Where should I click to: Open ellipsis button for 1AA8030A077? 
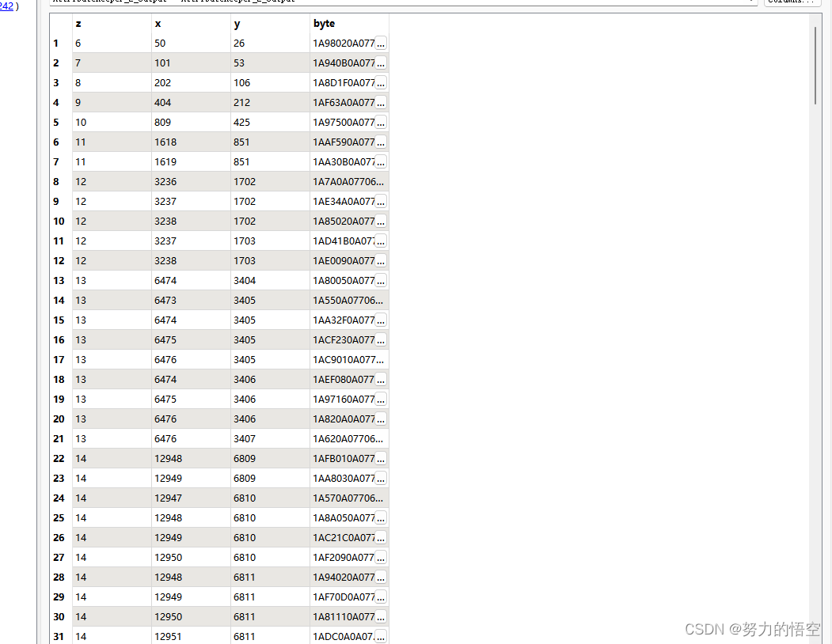point(381,479)
